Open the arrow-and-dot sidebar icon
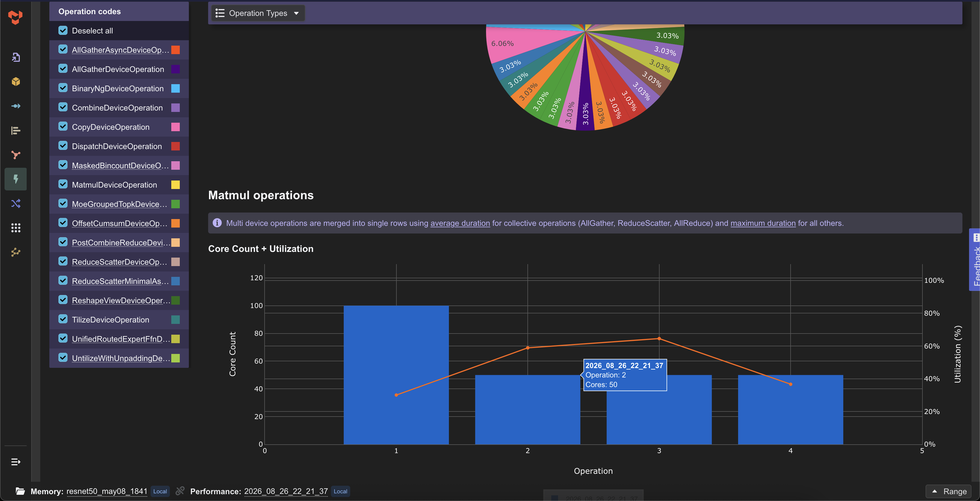 [x=16, y=106]
